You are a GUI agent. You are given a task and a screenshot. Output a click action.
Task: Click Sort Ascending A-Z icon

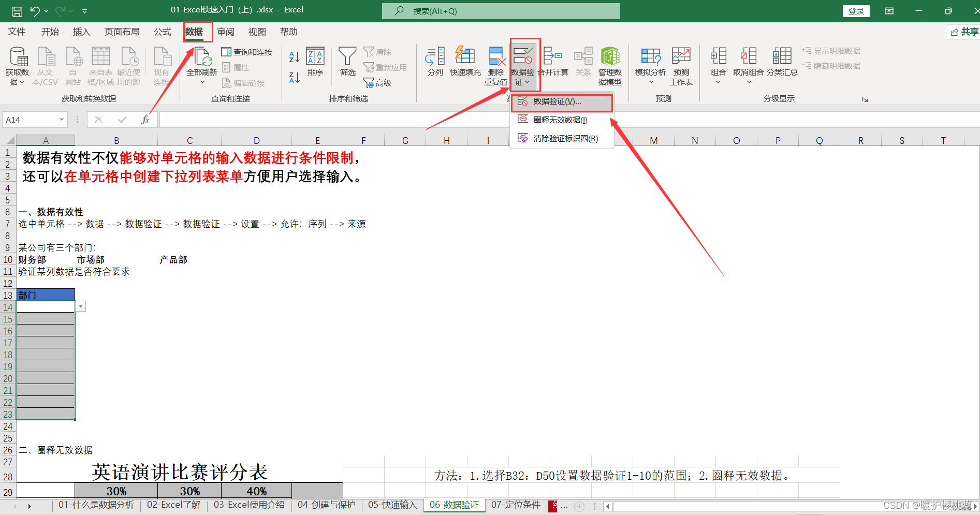(x=294, y=57)
